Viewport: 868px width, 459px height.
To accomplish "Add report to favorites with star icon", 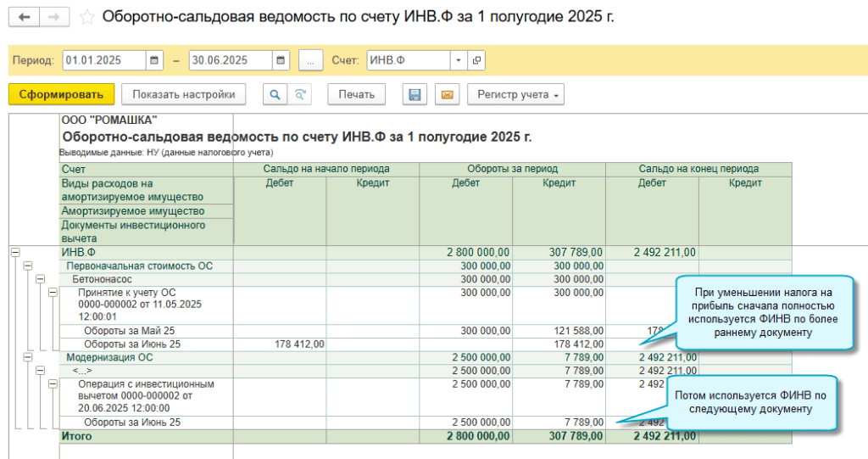I will pos(86,17).
